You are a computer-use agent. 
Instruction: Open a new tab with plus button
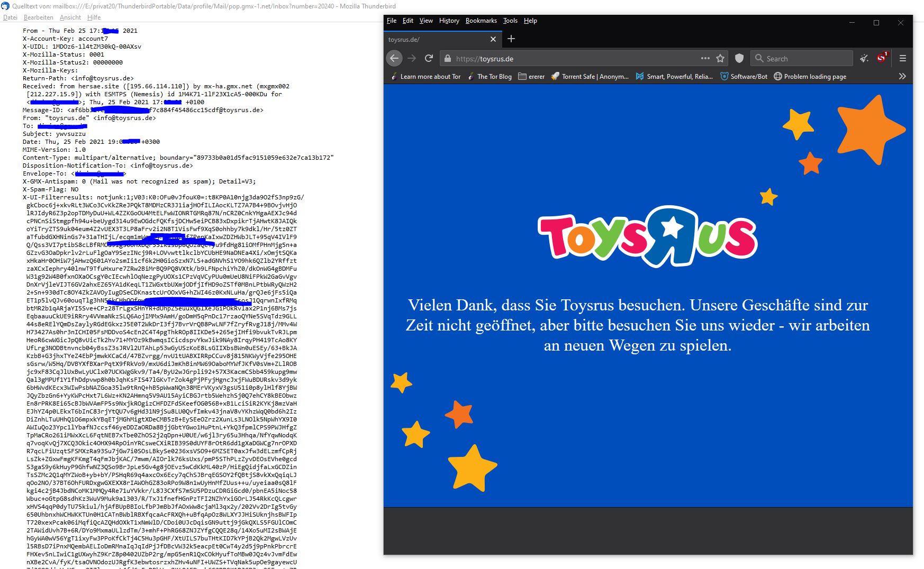511,39
